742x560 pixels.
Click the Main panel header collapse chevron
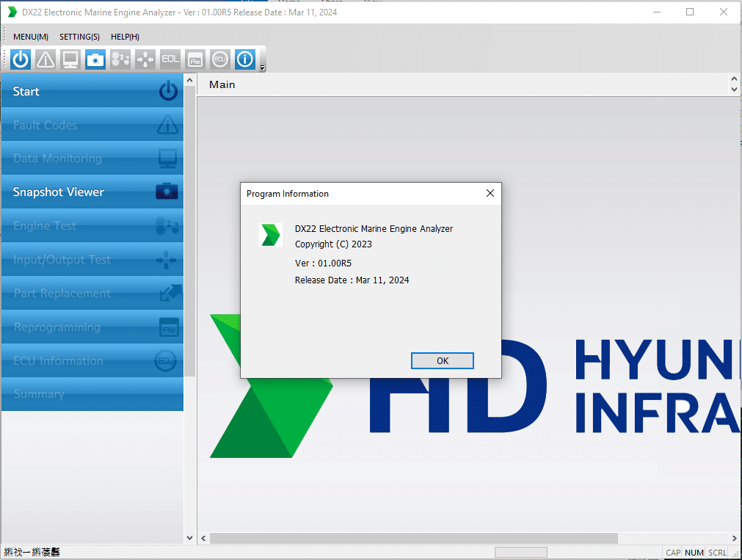[734, 79]
